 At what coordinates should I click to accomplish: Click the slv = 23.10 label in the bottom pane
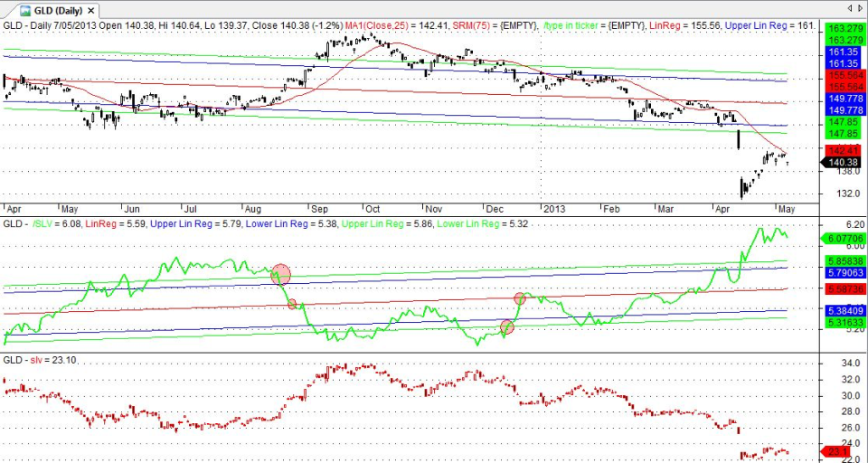[55, 360]
